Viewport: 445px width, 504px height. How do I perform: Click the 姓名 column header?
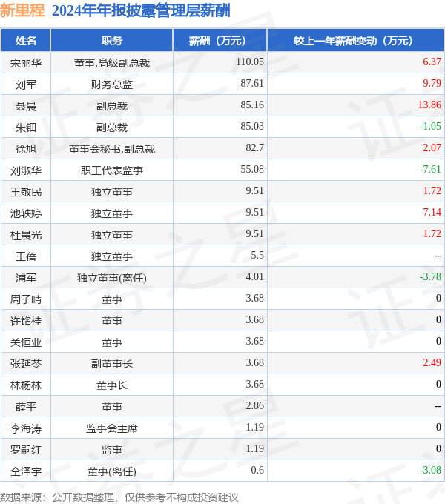[x=26, y=41]
